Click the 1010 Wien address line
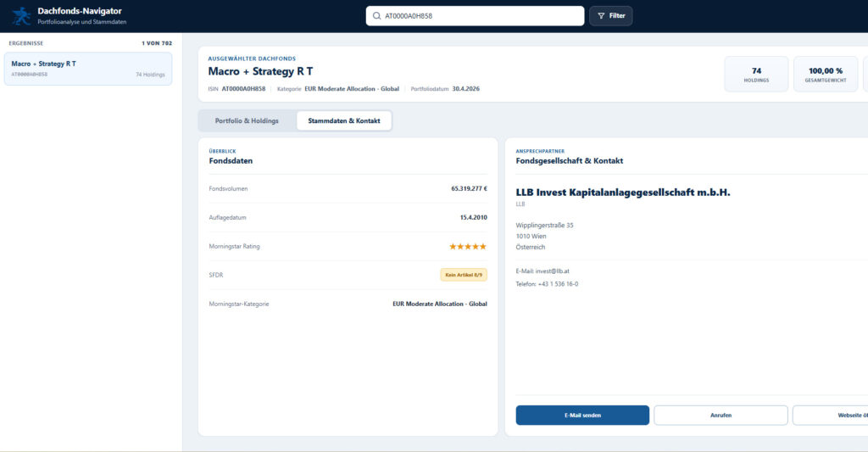 [x=531, y=237]
